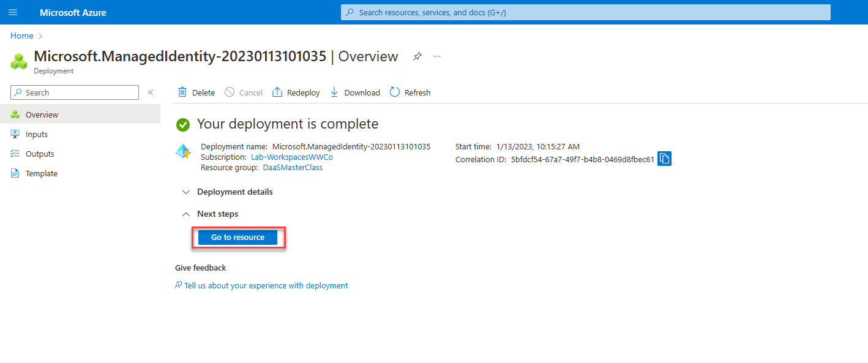Image resolution: width=868 pixels, height=363 pixels.
Task: Collapse the Next steps section
Action: [211, 214]
